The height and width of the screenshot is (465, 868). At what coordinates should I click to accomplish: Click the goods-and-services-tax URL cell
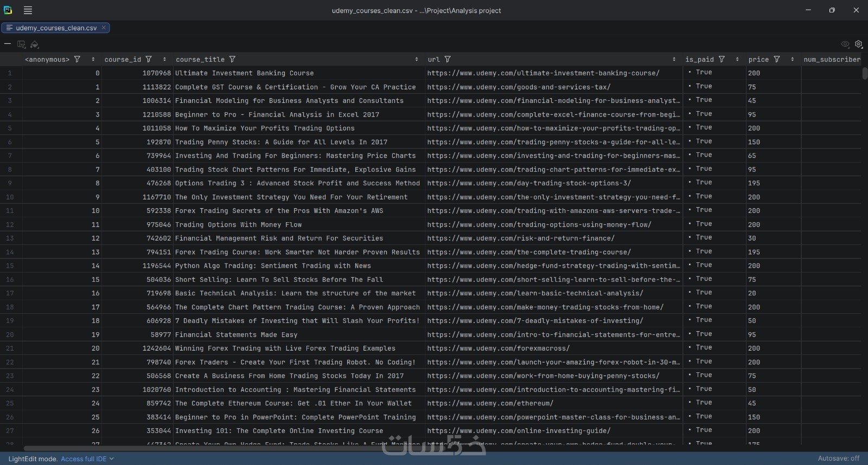click(x=554, y=87)
